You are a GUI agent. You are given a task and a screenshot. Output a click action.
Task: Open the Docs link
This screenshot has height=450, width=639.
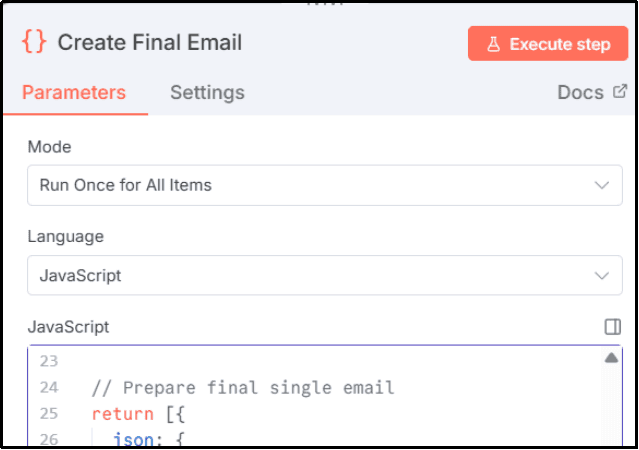click(x=580, y=92)
